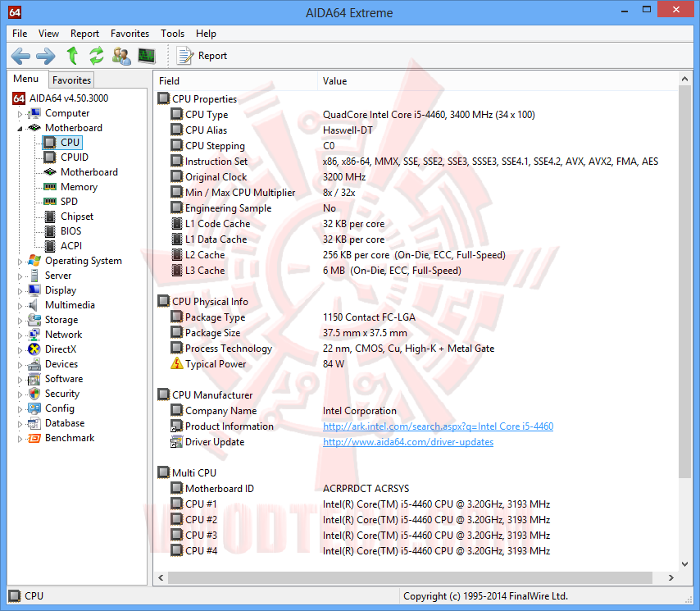Switch to the Favorites tab
The image size is (700, 611).
tap(71, 80)
